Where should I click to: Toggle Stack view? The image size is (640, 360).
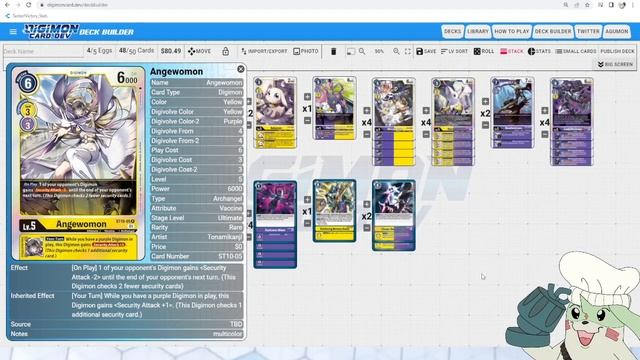tap(511, 51)
